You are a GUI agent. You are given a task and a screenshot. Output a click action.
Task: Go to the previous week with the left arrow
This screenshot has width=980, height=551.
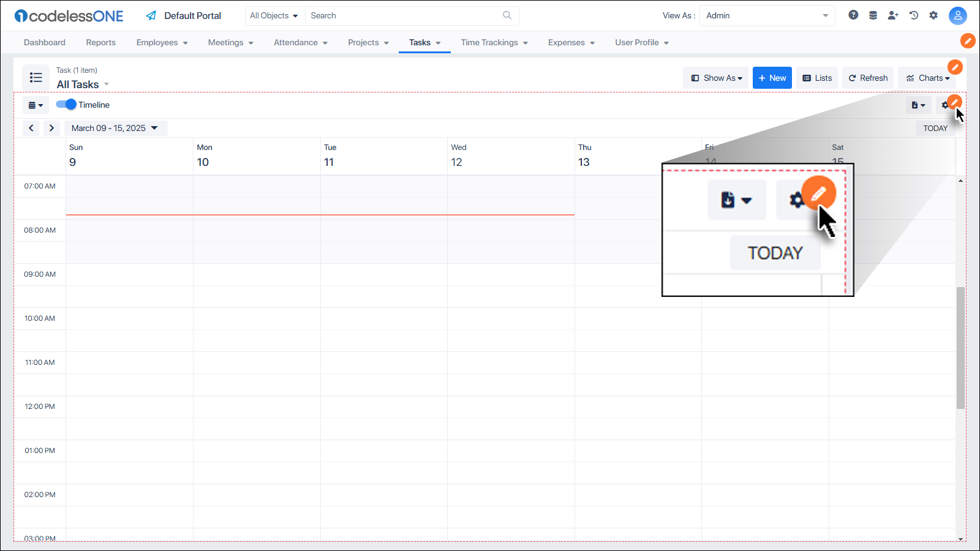point(31,128)
